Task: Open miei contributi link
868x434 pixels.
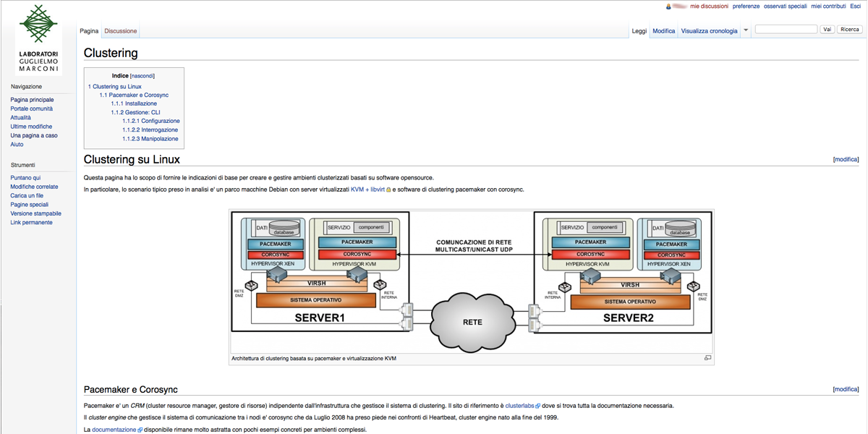Action: click(828, 7)
